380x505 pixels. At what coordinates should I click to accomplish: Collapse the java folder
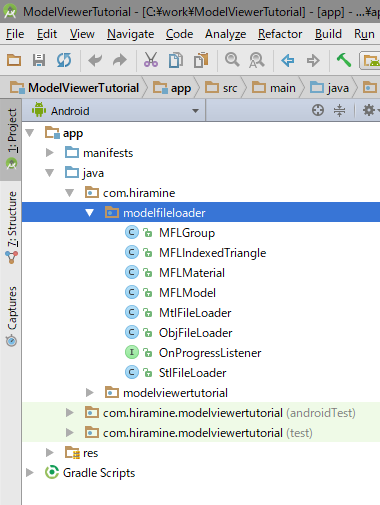pos(50,173)
